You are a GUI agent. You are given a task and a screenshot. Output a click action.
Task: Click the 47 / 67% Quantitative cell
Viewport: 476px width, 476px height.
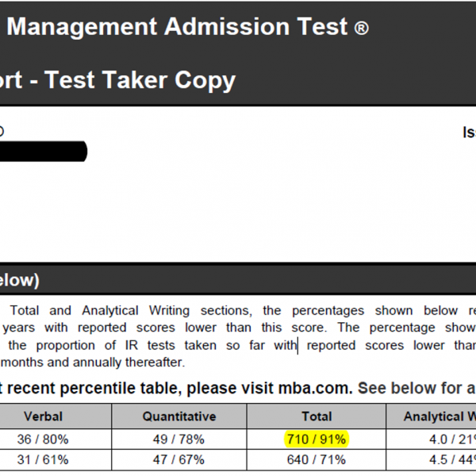[178, 459]
